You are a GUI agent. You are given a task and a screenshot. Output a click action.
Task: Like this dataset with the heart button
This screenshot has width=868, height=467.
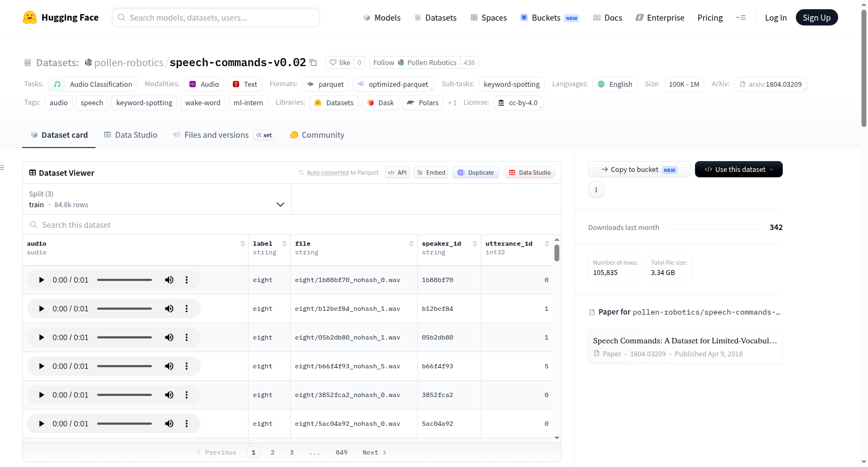[x=340, y=62]
